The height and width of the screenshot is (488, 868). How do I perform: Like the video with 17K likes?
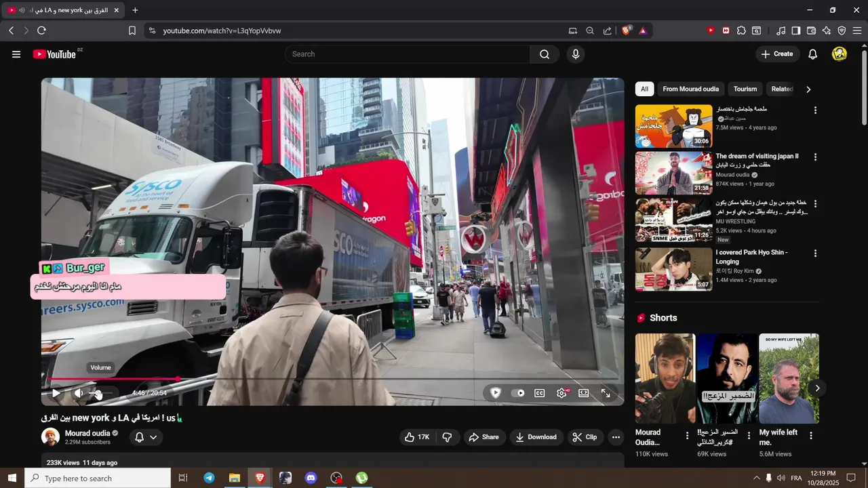[417, 437]
